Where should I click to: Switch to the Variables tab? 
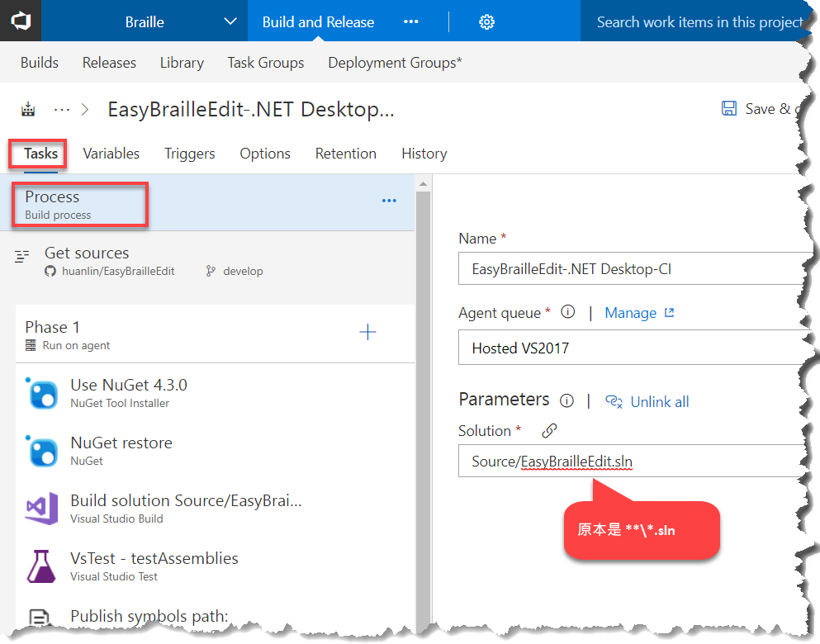[x=111, y=154]
